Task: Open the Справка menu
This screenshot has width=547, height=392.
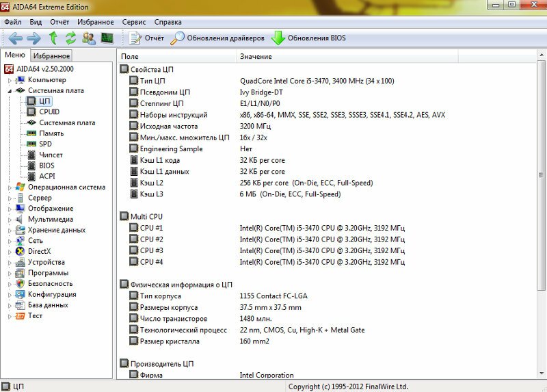Action: click(168, 22)
